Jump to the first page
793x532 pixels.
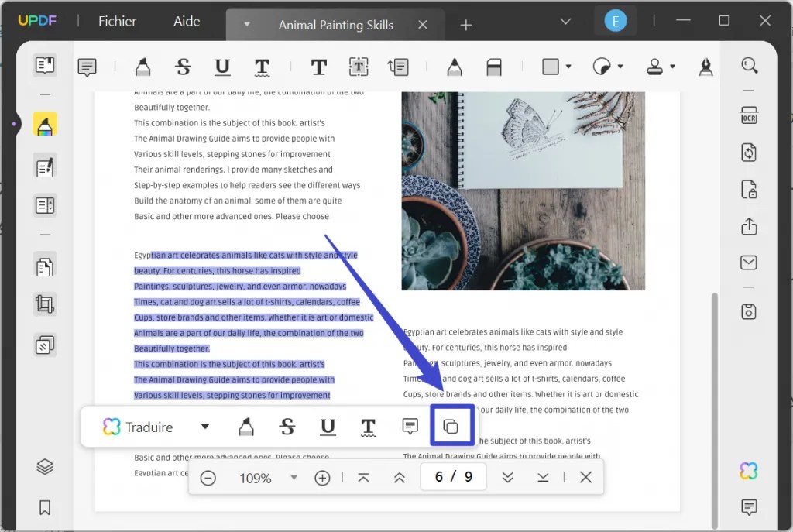(x=363, y=477)
